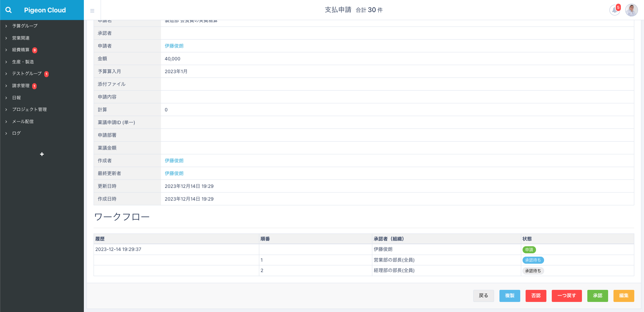Select the メール配信 menu item
The image size is (644, 312).
coord(23,121)
